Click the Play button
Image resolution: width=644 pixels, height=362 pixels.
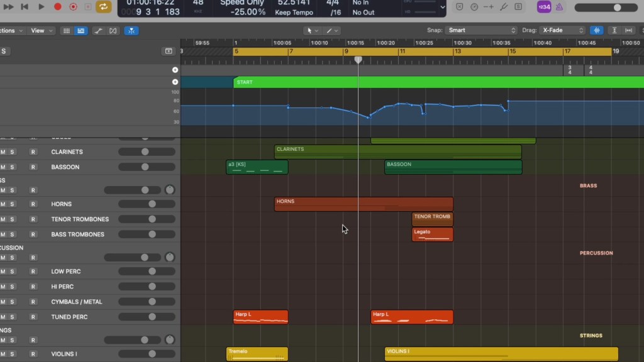(42, 7)
